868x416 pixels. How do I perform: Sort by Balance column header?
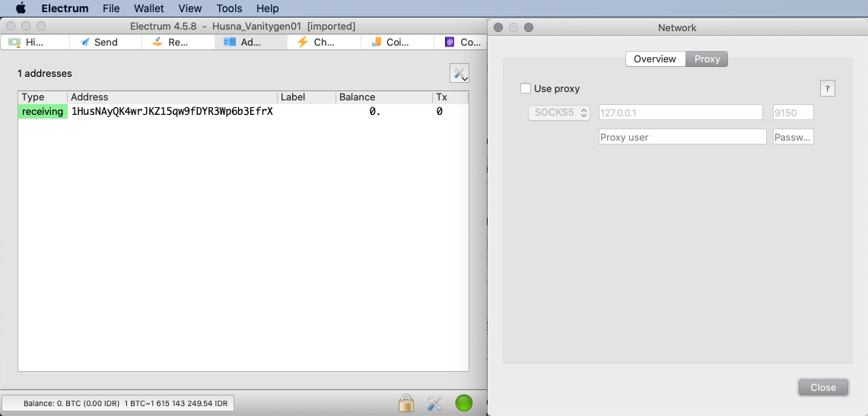click(384, 97)
